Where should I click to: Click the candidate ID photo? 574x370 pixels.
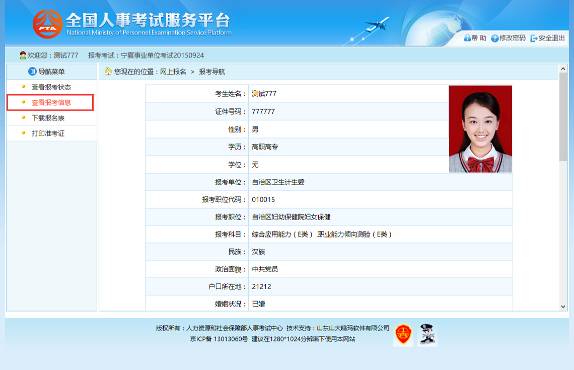click(480, 129)
